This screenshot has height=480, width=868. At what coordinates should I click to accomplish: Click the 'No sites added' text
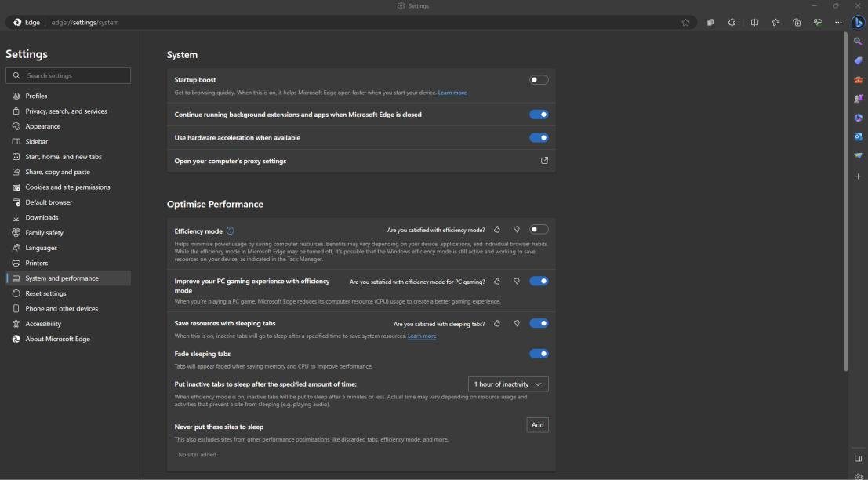[x=197, y=455]
